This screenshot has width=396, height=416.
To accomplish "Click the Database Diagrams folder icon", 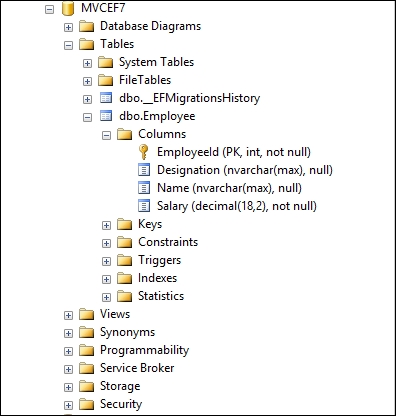I will click(87, 26).
